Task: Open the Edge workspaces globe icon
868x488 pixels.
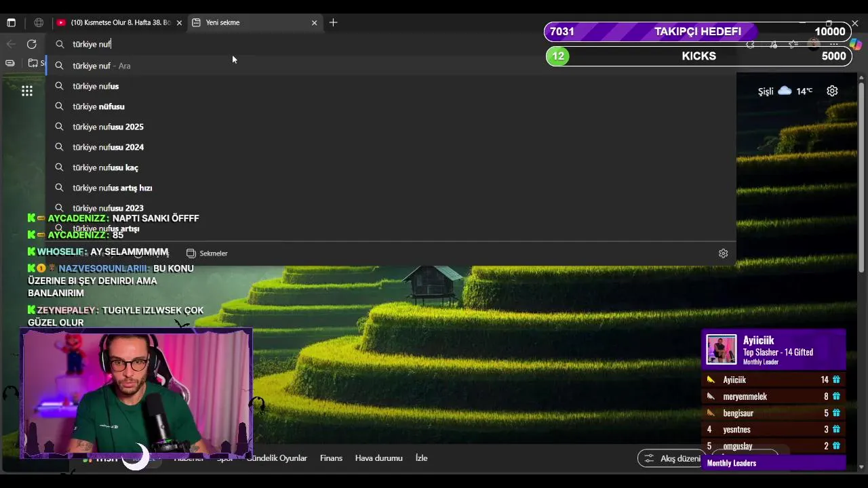Action: (39, 22)
